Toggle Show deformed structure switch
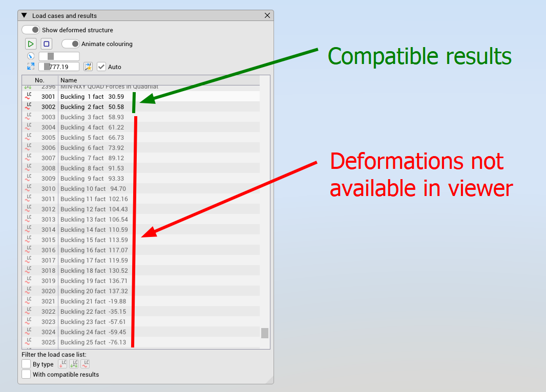Image resolution: width=546 pixels, height=392 pixels. 31,30
